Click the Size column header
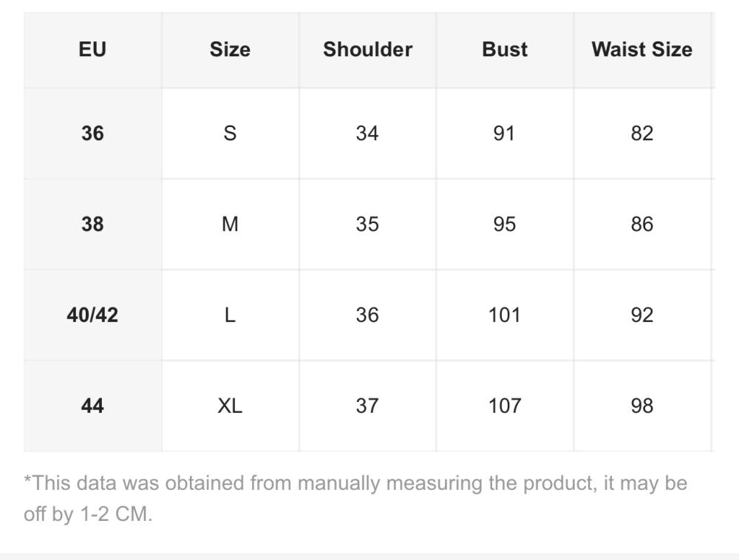 coord(230,49)
